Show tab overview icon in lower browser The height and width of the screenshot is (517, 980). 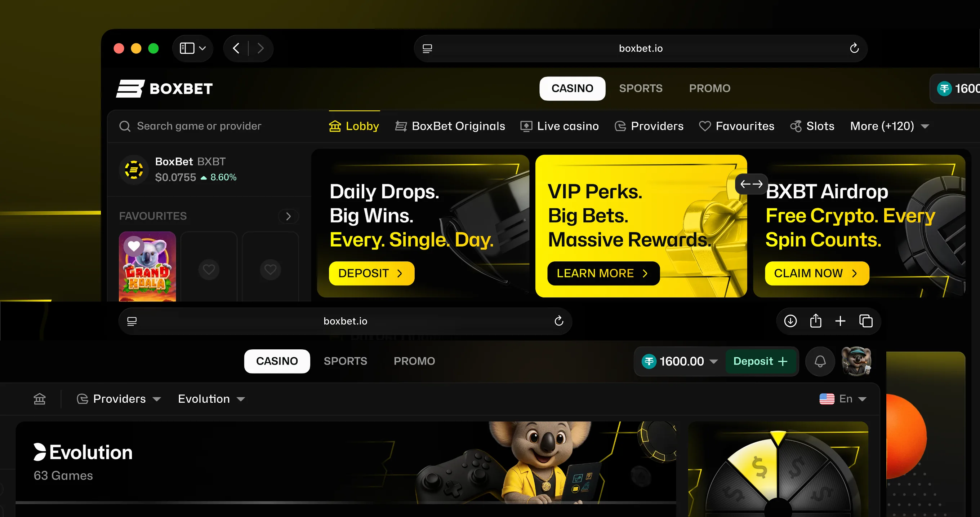coord(866,321)
